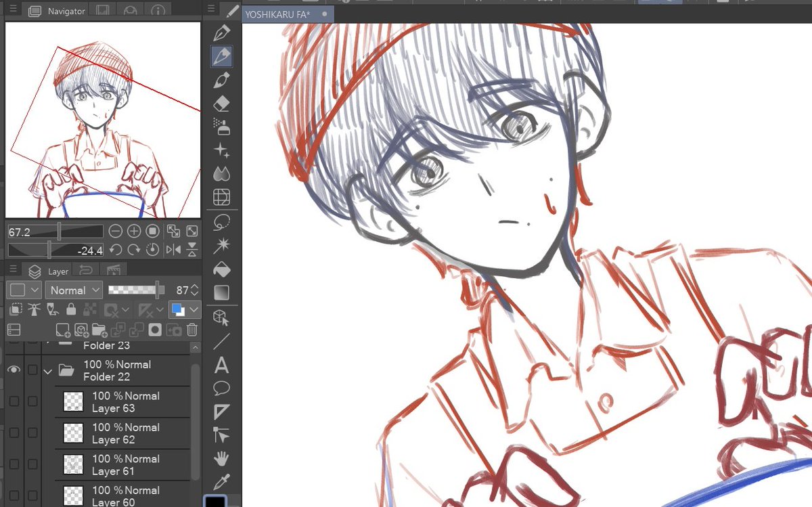Click Zoom out button in Navigator
This screenshot has width=812, height=507.
(115, 232)
